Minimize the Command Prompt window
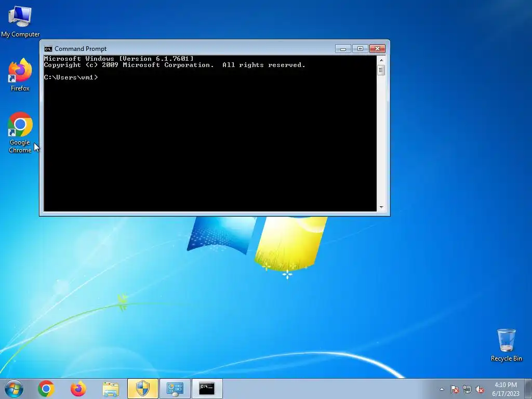The width and height of the screenshot is (532, 399). 343,49
